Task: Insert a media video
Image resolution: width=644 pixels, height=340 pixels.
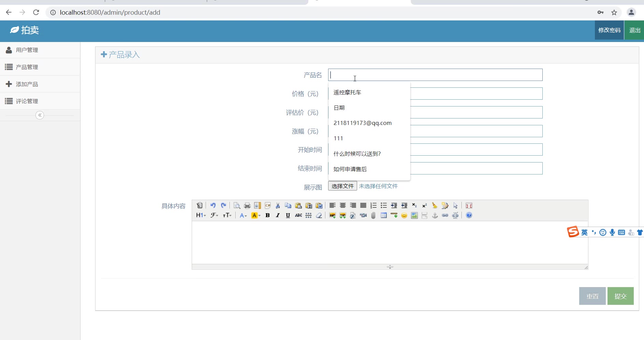Action: (363, 215)
